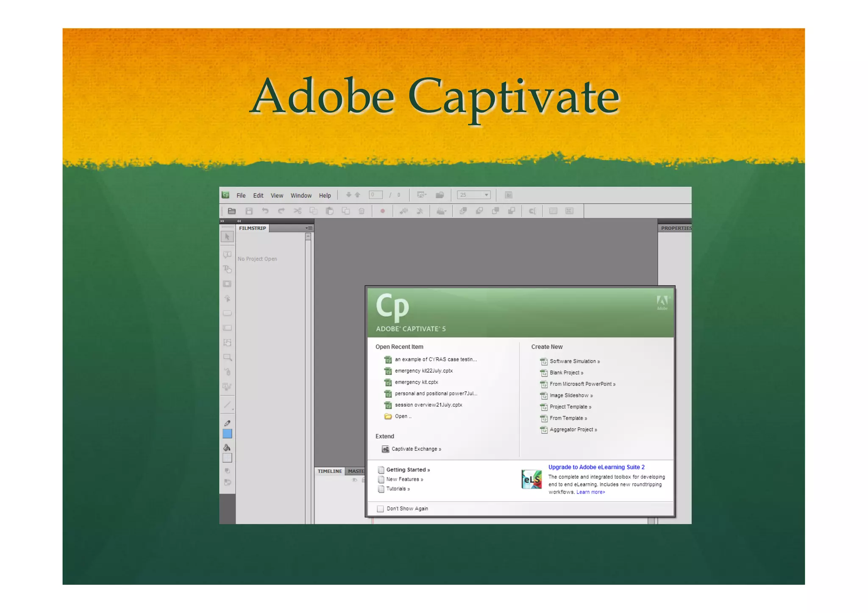Select the Selection arrow tool
Screen dimensions: 868x613
(x=227, y=237)
